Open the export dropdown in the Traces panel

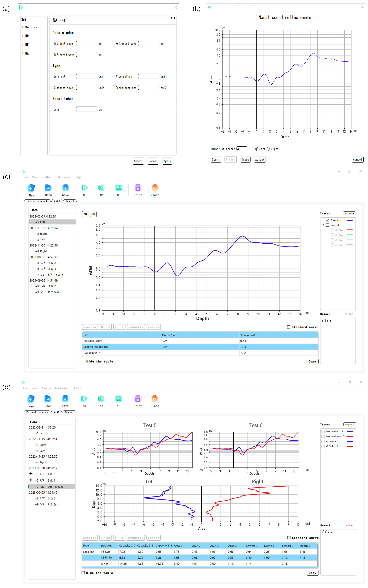349,213
